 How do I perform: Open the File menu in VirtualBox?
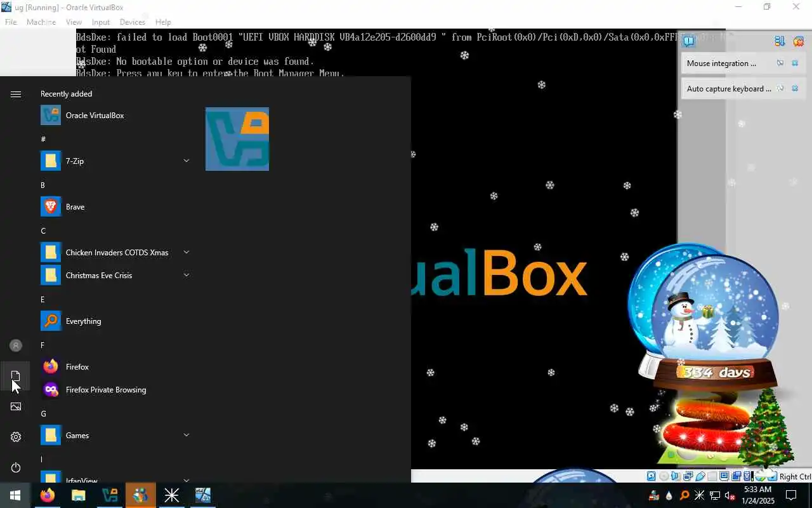tap(11, 22)
